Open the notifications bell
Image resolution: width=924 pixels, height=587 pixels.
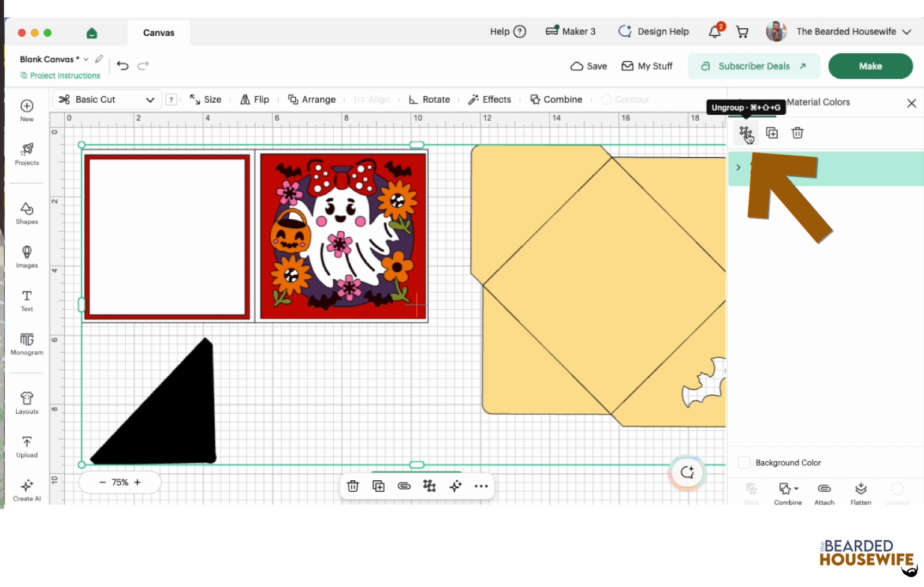point(715,32)
